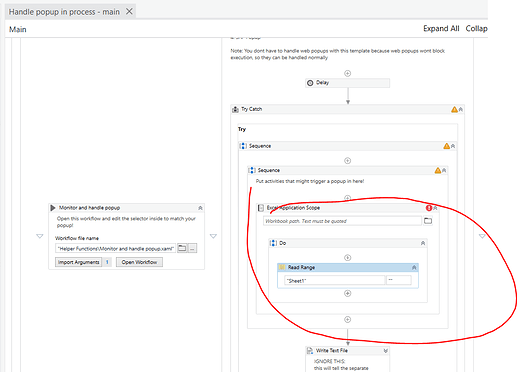This screenshot has width=517, height=372.
Task: Click the triangle arrow right of Monitor and handle popup
Action: pyautogui.click(x=213, y=236)
